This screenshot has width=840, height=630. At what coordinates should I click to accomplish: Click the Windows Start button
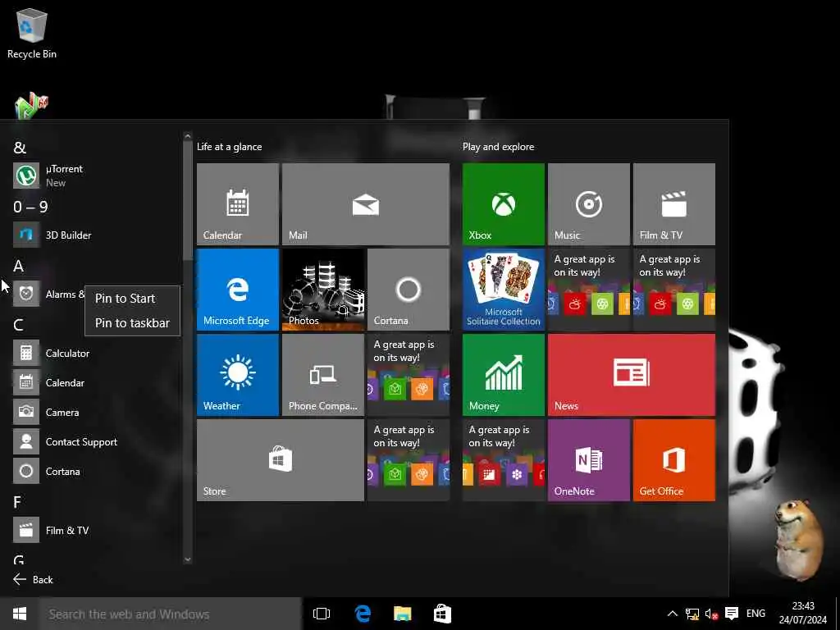(20, 614)
